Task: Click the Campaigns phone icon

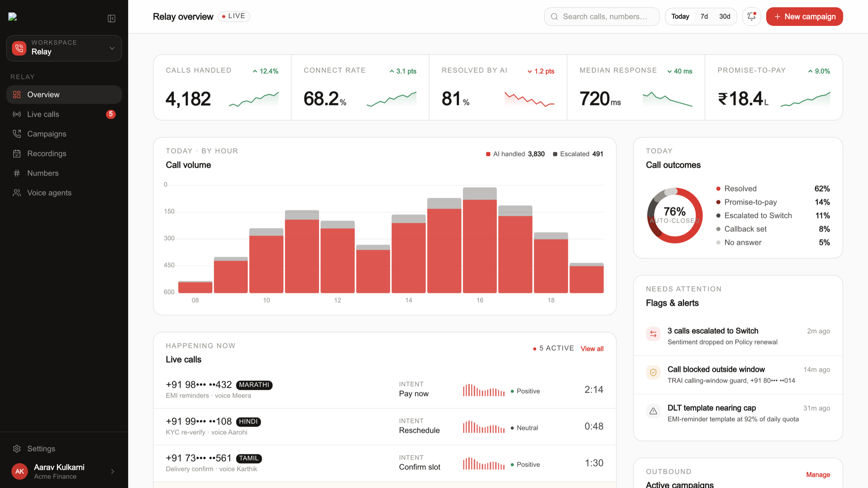Action: tap(17, 134)
